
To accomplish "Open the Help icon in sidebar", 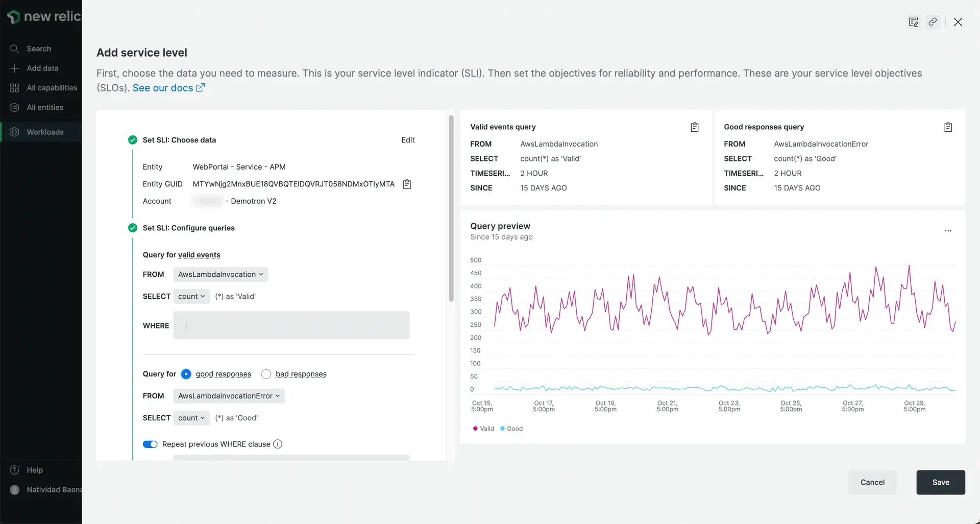I will coord(15,470).
